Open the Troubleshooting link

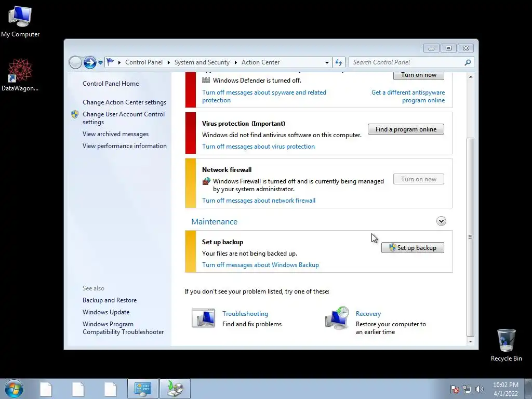(245, 314)
